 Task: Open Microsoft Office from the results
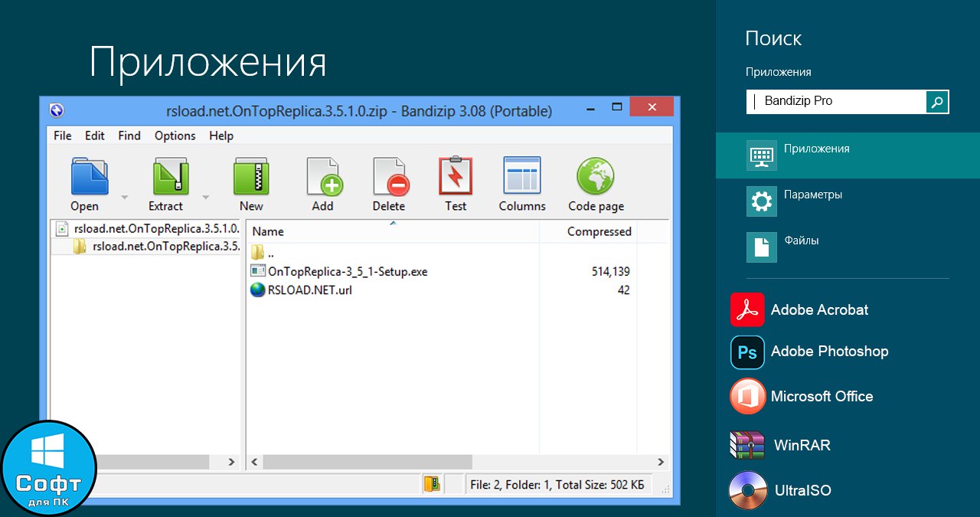[x=802, y=396]
